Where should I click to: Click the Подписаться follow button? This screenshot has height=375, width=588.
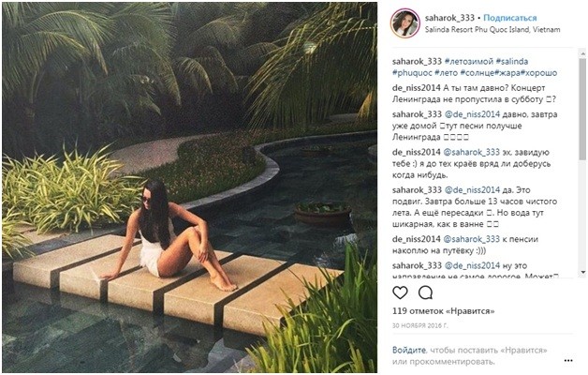[x=509, y=18]
